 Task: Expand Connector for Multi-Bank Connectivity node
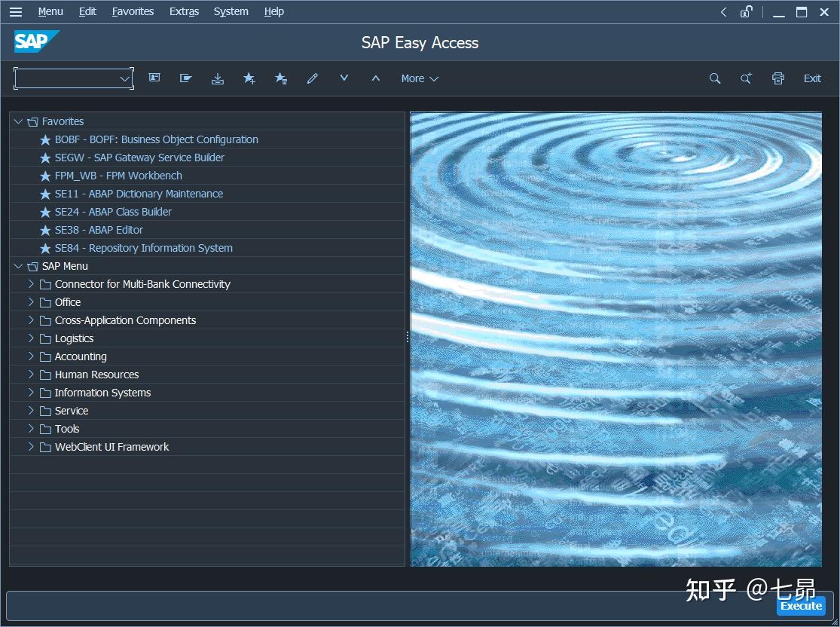pos(31,284)
